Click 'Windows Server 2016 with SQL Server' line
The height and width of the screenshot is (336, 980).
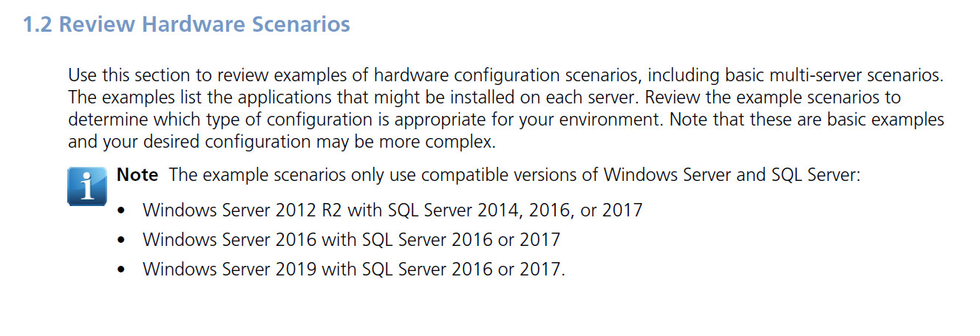(352, 239)
